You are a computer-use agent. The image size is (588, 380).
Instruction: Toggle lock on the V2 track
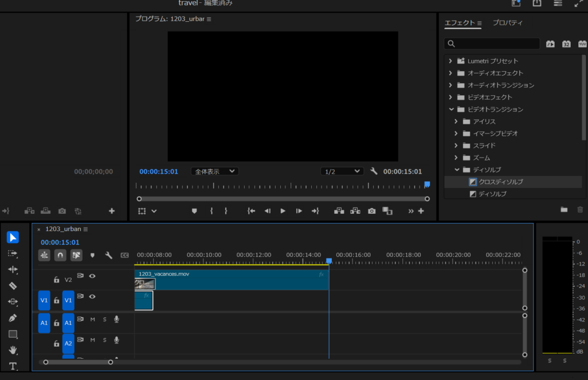pyautogui.click(x=56, y=280)
